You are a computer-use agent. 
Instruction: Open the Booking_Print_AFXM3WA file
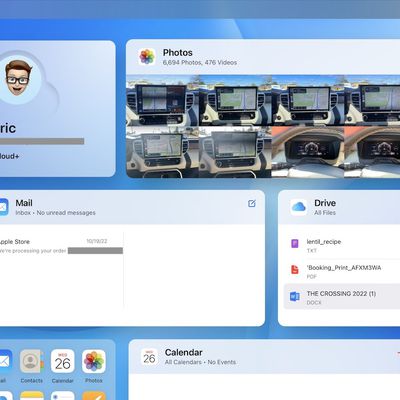pyautogui.click(x=342, y=271)
